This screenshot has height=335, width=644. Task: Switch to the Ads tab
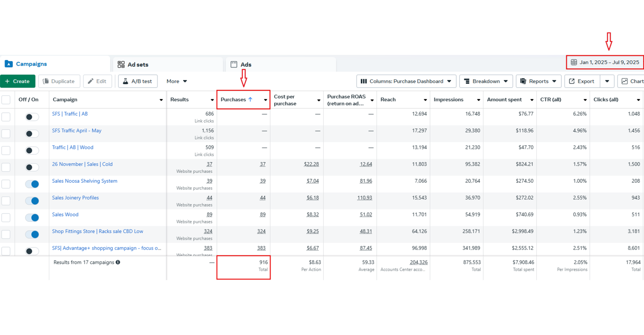241,64
